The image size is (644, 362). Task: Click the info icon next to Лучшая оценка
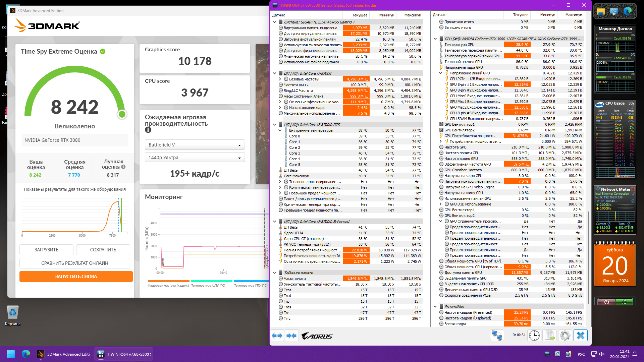click(123, 167)
